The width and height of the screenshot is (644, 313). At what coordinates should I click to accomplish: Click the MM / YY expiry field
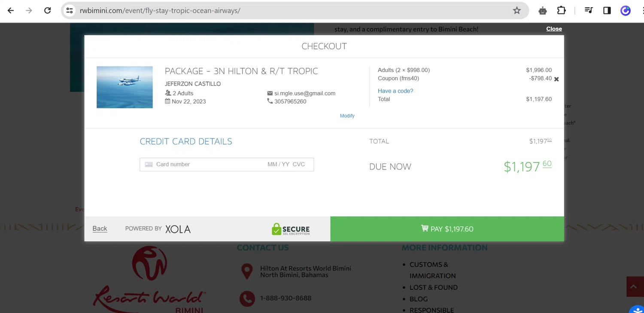[x=278, y=165]
